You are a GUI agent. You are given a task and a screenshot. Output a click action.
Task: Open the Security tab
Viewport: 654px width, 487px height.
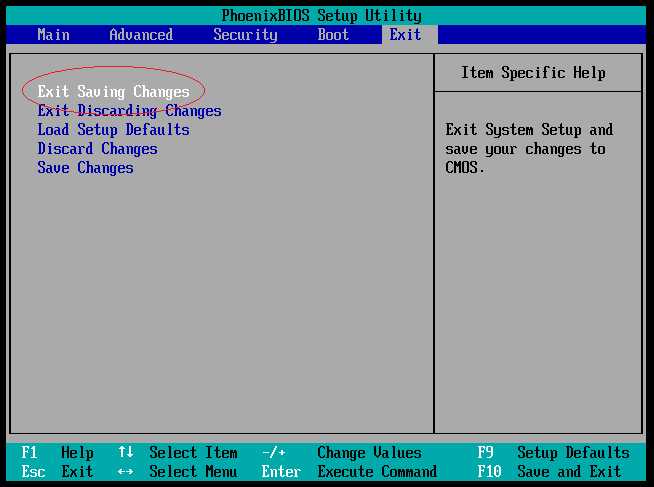(x=245, y=35)
